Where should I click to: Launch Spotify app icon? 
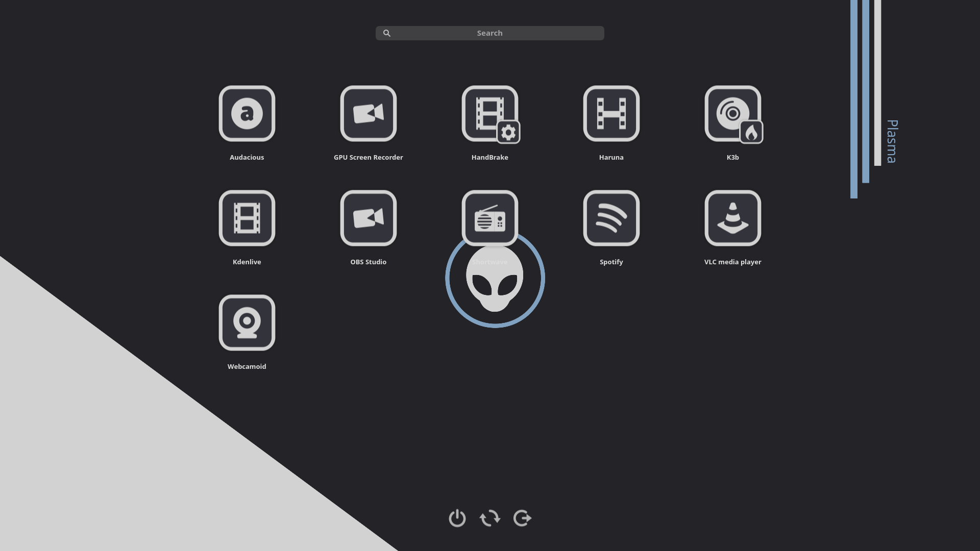click(611, 218)
